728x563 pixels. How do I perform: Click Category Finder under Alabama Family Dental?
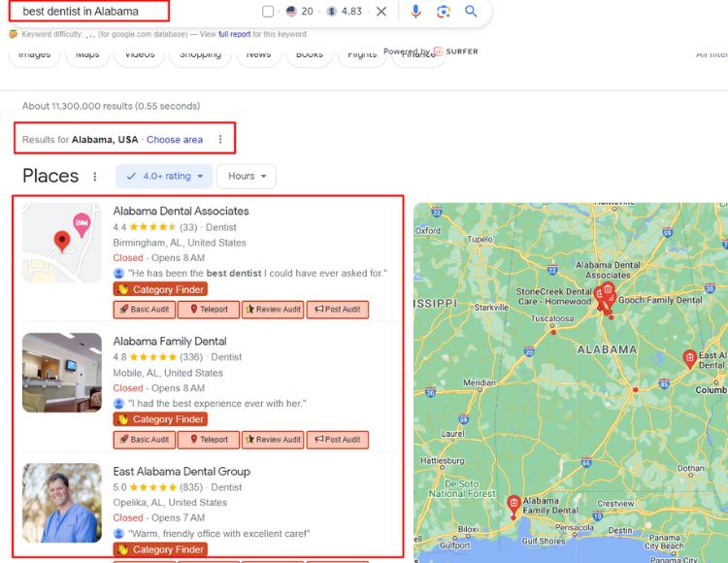coord(160,419)
